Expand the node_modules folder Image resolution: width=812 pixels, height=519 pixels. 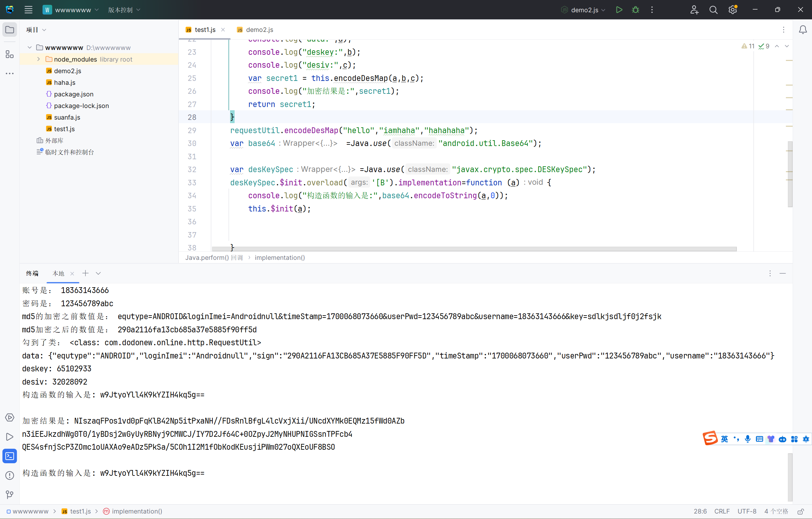coord(38,59)
